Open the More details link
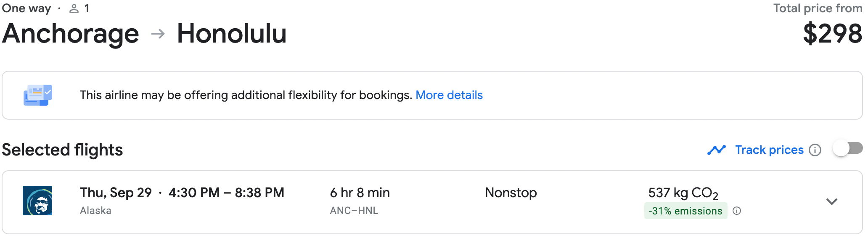 coord(449,95)
